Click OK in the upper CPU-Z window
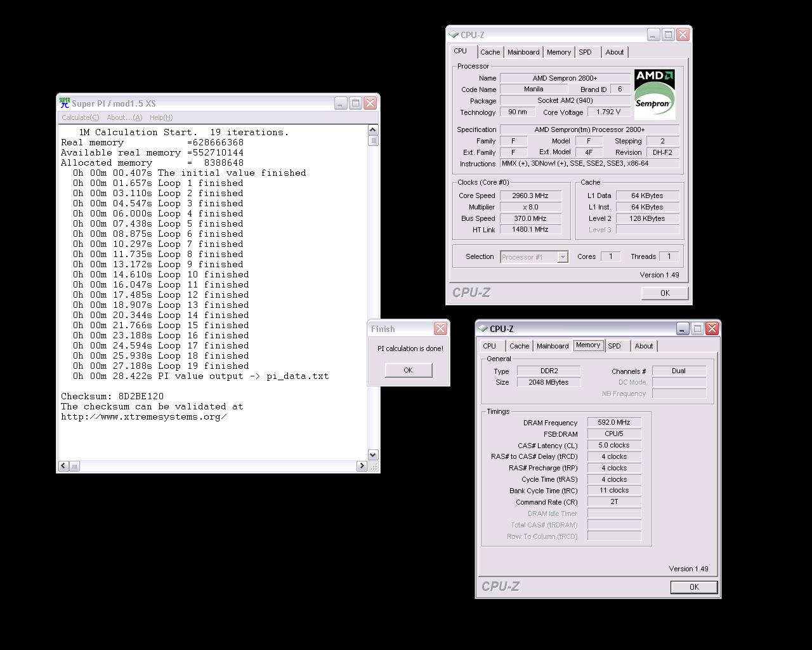The width and height of the screenshot is (812, 650). coord(665,293)
